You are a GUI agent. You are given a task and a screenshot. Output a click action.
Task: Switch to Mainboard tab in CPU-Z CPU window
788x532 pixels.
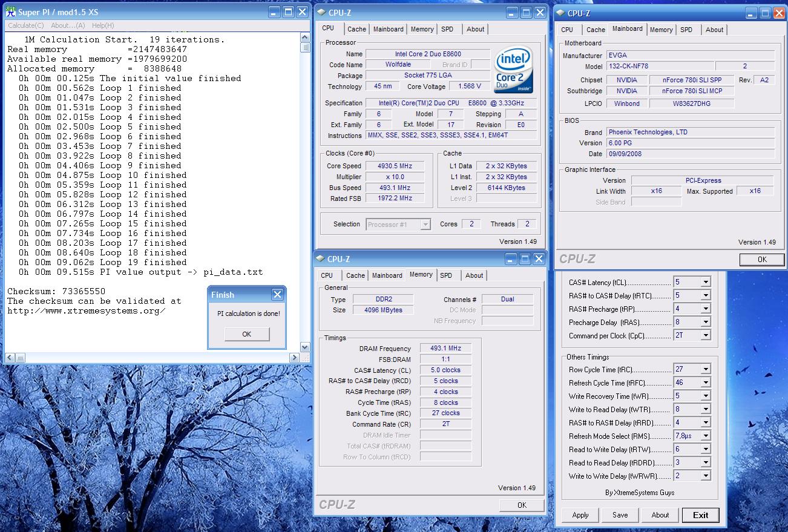388,29
